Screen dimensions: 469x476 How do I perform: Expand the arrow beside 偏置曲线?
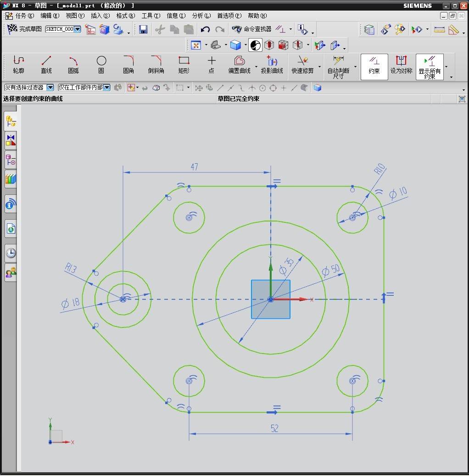(x=256, y=66)
